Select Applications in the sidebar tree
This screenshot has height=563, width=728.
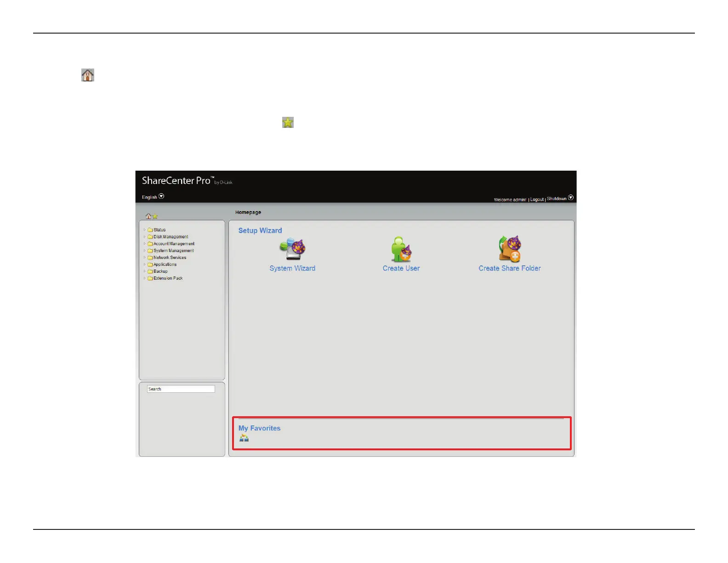pos(165,264)
